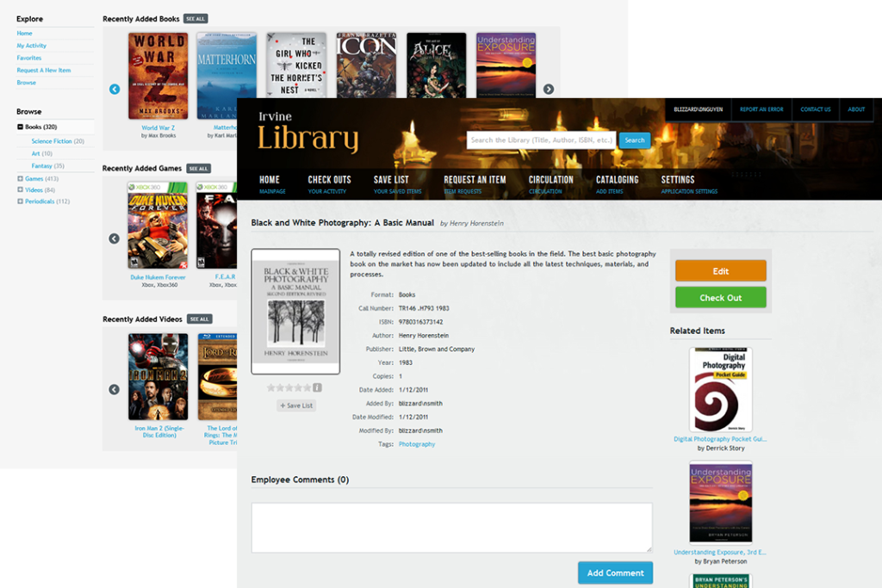Click the orange Edit button
The image size is (882, 588).
pyautogui.click(x=720, y=270)
